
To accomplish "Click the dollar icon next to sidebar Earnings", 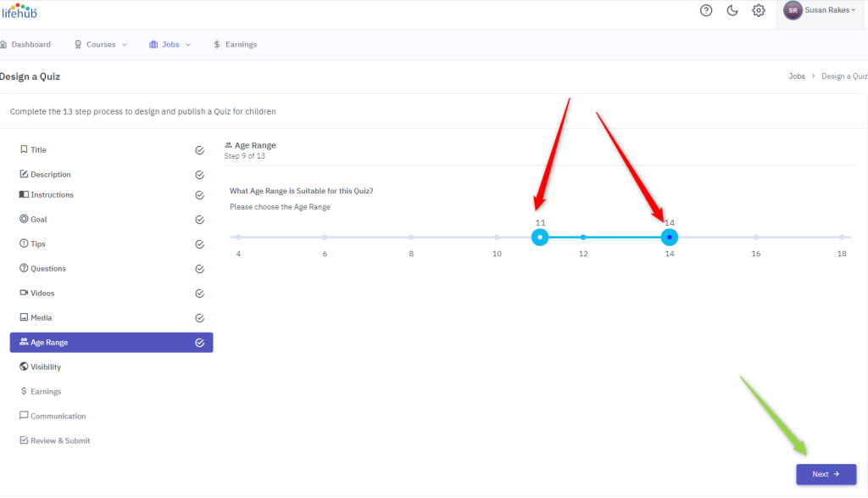I will coord(24,391).
